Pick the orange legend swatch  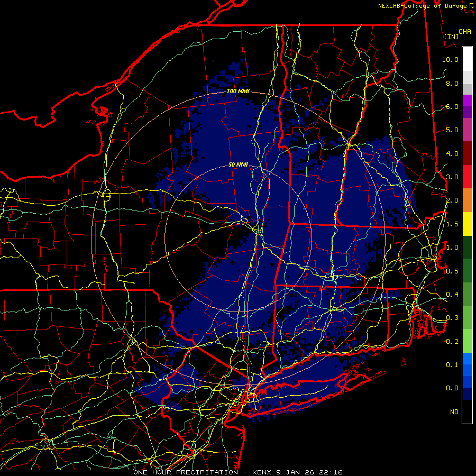[x=467, y=200]
